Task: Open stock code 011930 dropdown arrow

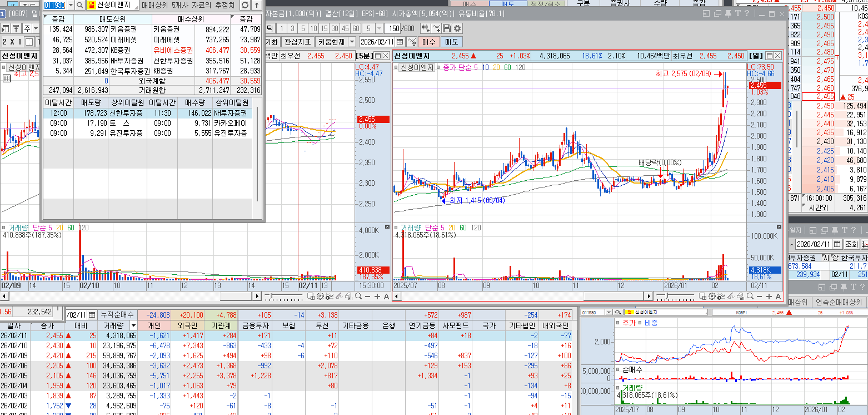Action: [x=70, y=5]
